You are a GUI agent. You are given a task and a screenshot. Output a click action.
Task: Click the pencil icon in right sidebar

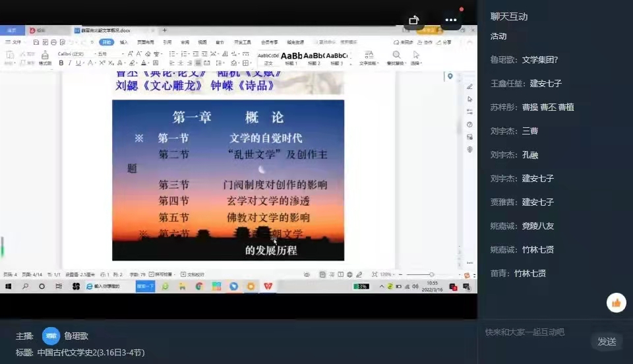point(469,87)
